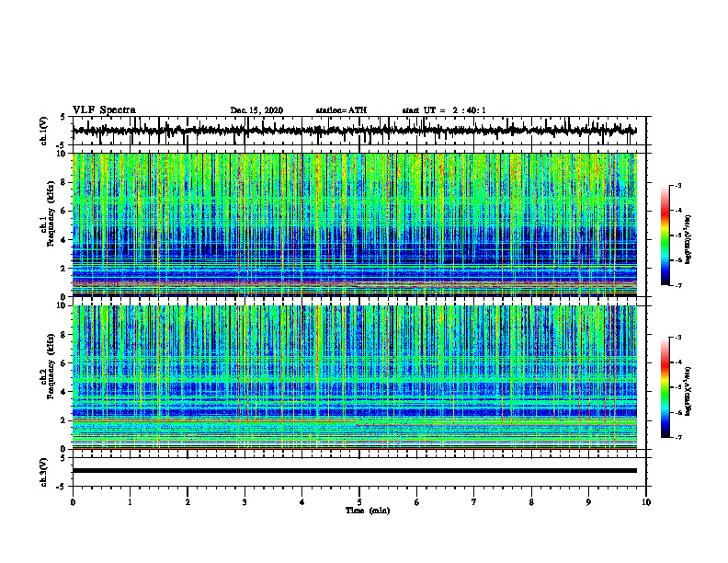
Task: Click the ch.2 spectrogram color bar
Action: 665,387
